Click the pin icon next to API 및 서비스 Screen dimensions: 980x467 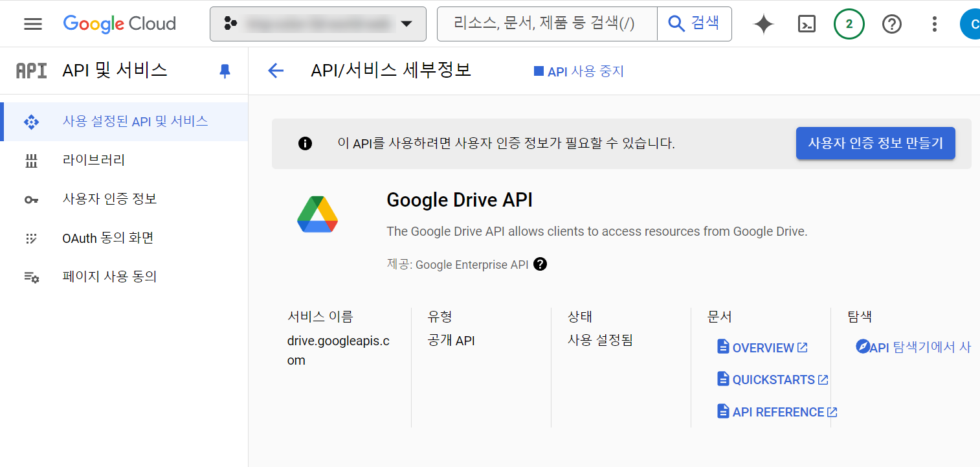pos(225,71)
